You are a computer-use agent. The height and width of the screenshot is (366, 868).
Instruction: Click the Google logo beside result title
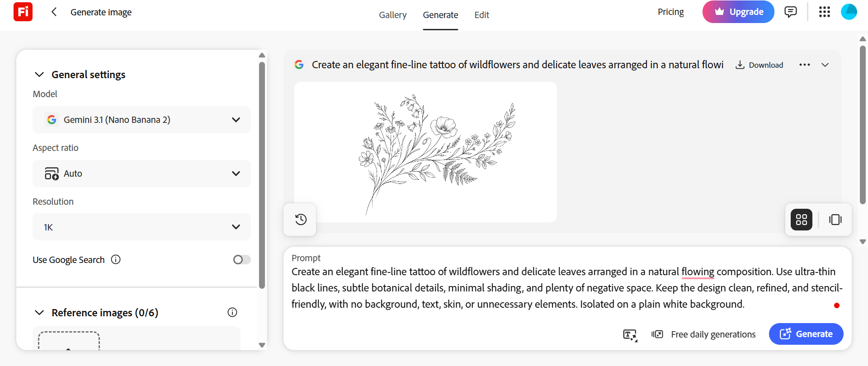299,65
